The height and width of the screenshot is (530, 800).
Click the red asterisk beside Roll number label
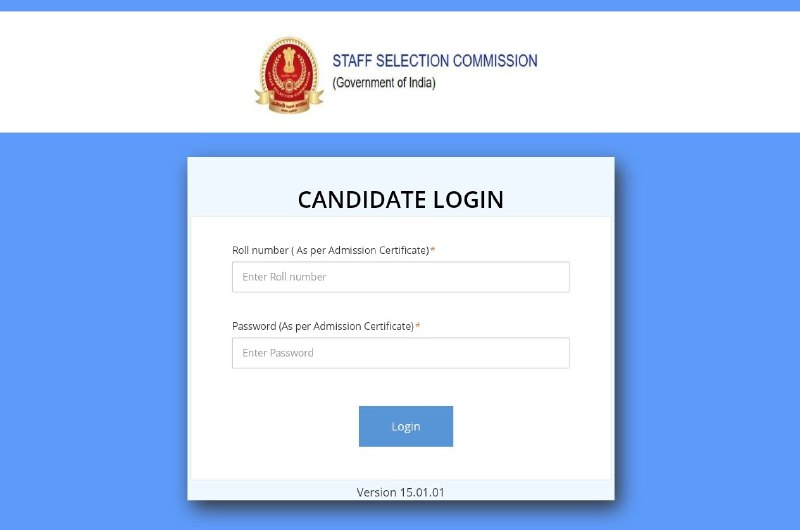point(433,250)
